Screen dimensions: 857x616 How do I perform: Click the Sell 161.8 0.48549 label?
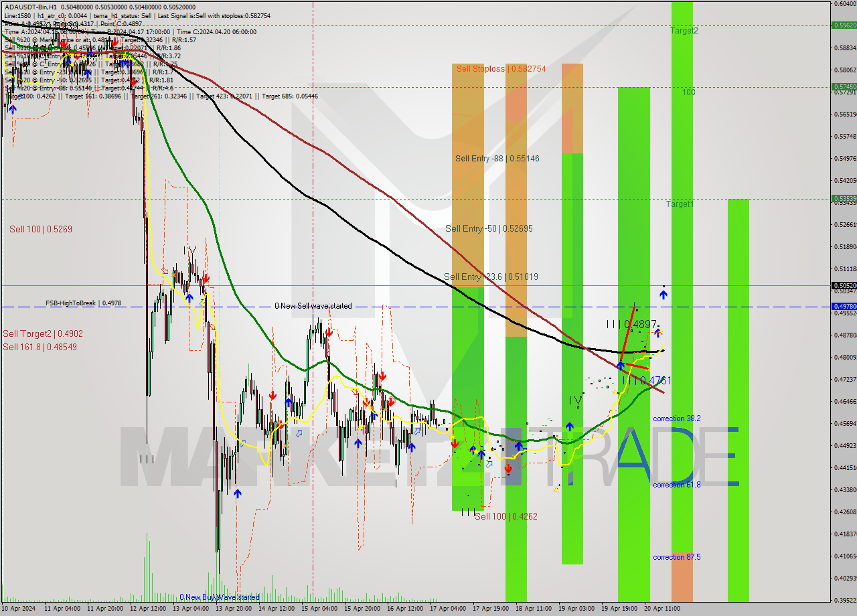(40, 347)
